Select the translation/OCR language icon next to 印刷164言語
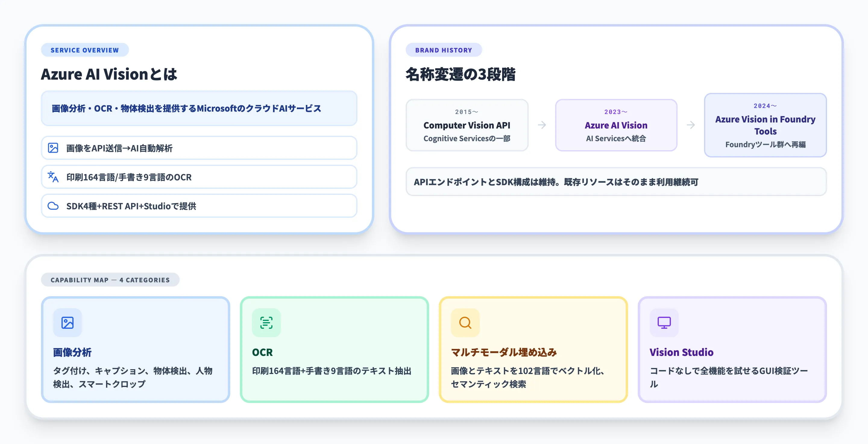 [x=53, y=177]
